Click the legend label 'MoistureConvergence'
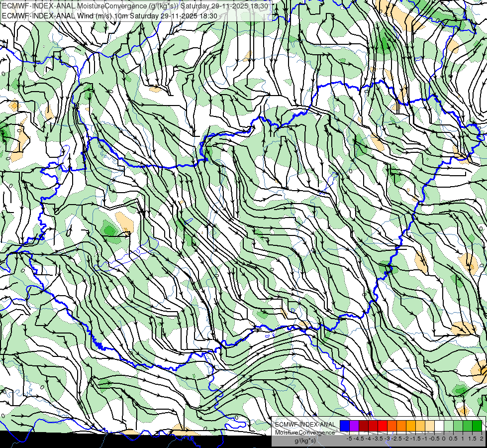487x448 pixels. coord(305,433)
